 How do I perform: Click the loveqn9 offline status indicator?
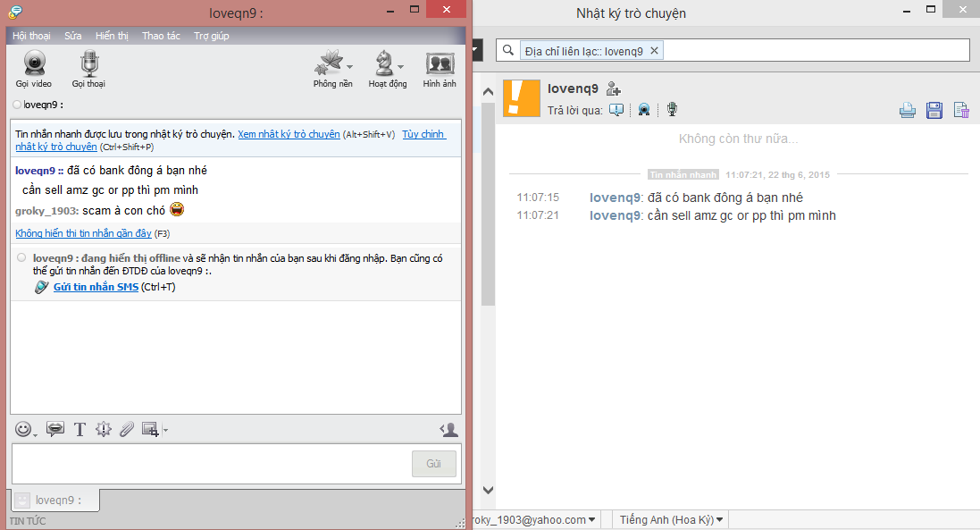[x=17, y=105]
